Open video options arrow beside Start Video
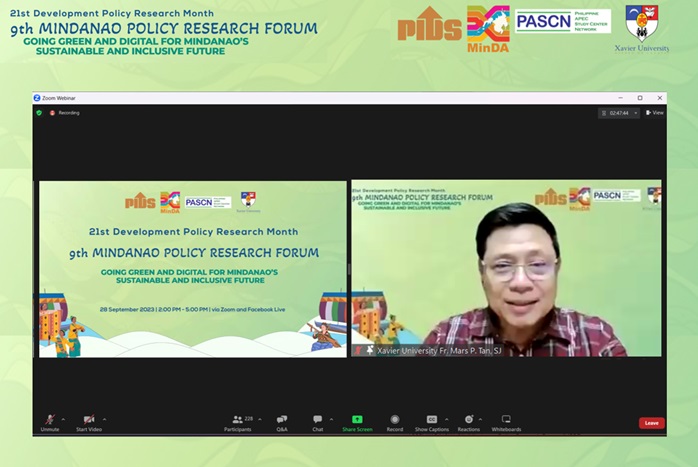This screenshot has width=698, height=467. tap(105, 419)
